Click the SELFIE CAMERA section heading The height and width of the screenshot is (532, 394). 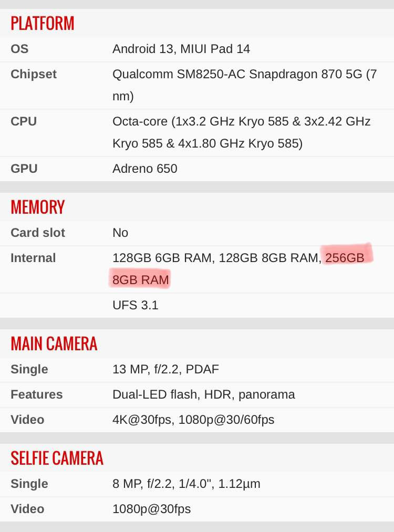pos(57,458)
